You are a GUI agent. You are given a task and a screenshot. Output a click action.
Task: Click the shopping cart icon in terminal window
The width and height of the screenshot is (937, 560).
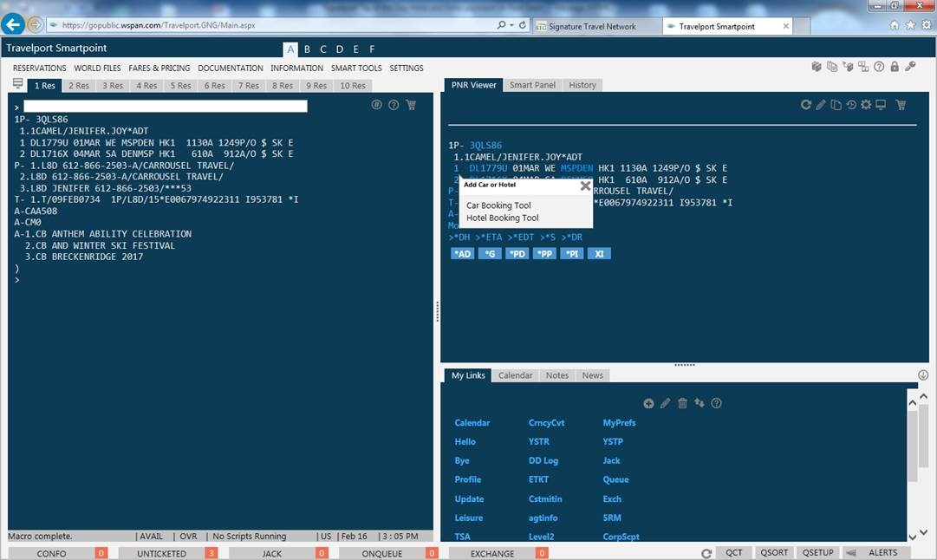point(411,105)
